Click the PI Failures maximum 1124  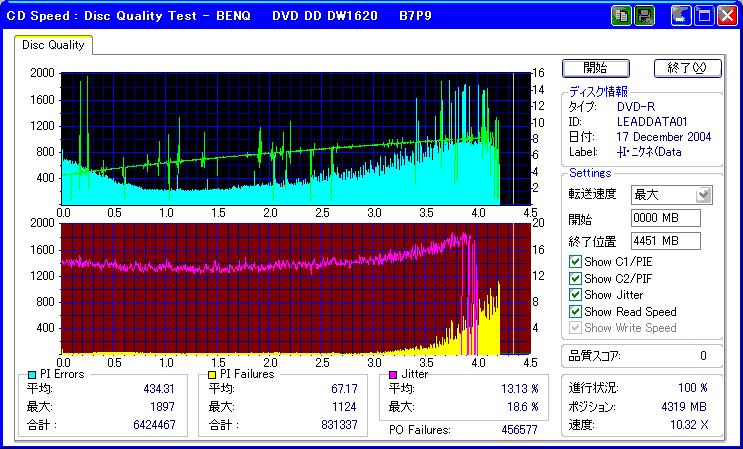(x=344, y=406)
